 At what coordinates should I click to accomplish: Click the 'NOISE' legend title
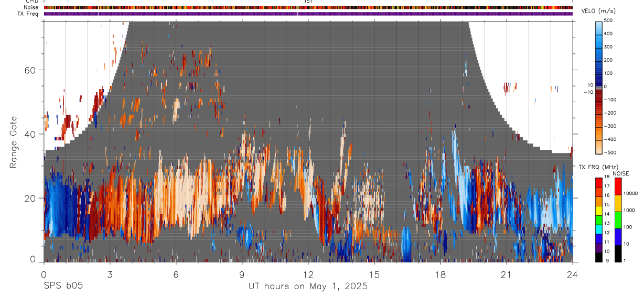[620, 173]
